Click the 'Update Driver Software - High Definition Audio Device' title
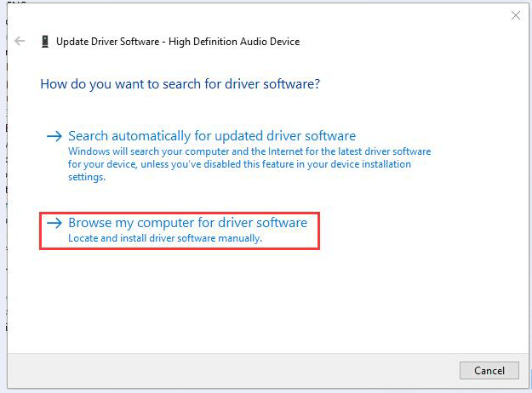This screenshot has width=532, height=393. coord(178,42)
